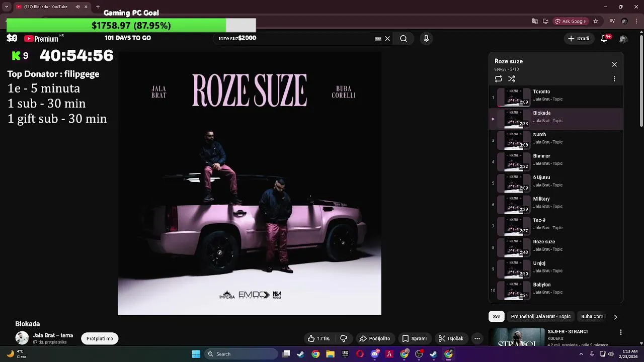
Task: Click the Izradi create button
Action: coord(579,39)
